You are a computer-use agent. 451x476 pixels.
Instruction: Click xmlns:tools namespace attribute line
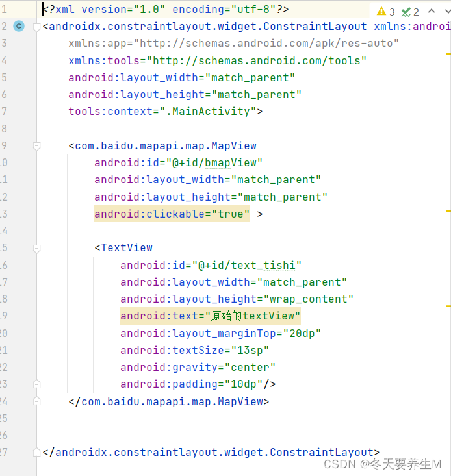[218, 60]
